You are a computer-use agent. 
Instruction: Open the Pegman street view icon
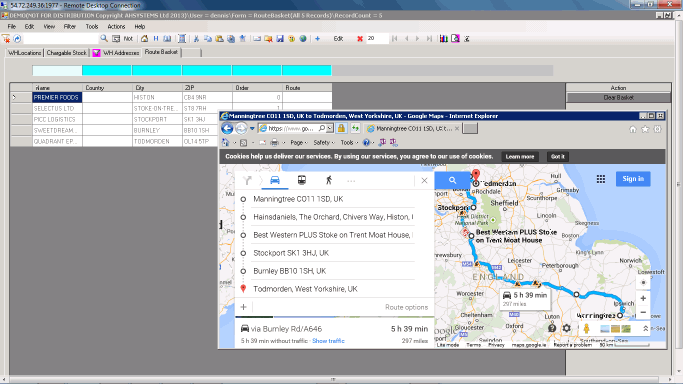pyautogui.click(x=586, y=328)
